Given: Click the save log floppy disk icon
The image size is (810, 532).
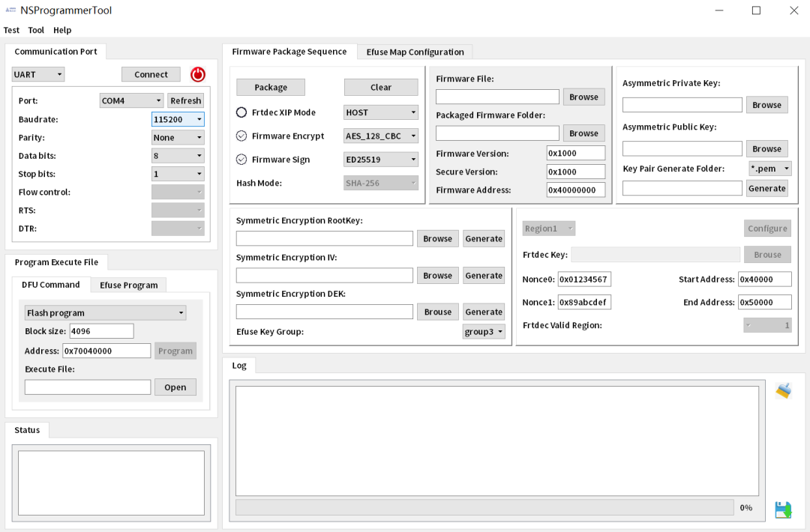Looking at the screenshot, I should coord(783,510).
